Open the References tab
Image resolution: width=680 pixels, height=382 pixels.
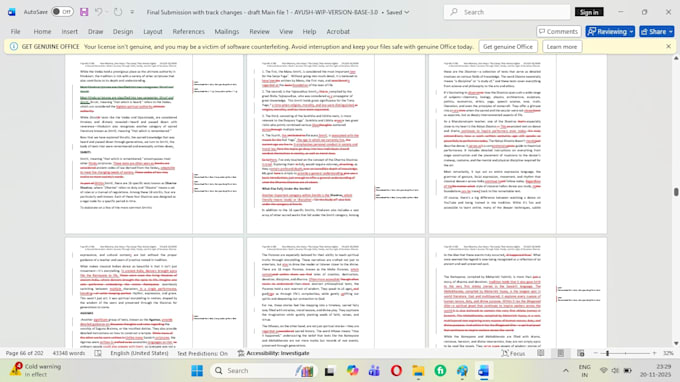click(188, 32)
